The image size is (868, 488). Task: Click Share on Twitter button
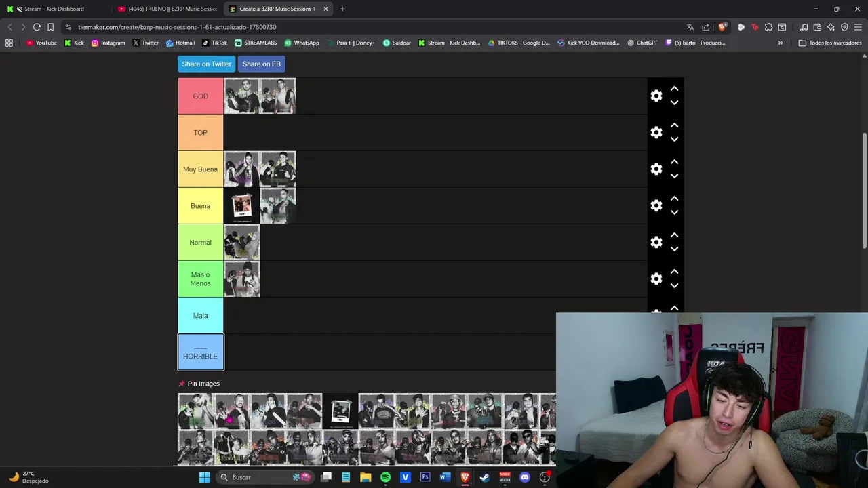point(206,64)
